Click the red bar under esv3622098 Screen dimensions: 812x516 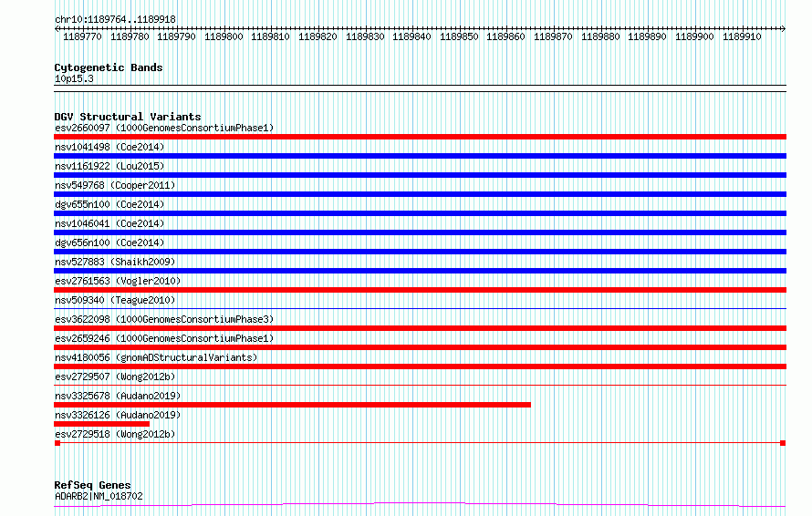point(420,328)
